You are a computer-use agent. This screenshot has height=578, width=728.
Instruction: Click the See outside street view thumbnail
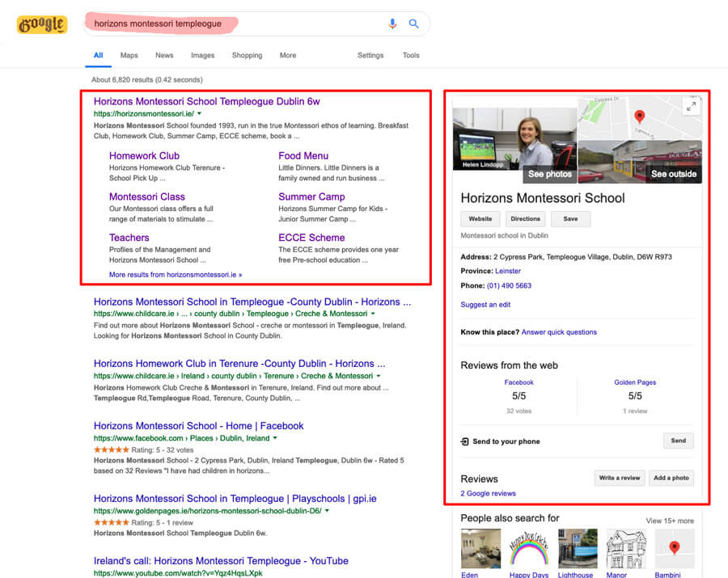640,162
